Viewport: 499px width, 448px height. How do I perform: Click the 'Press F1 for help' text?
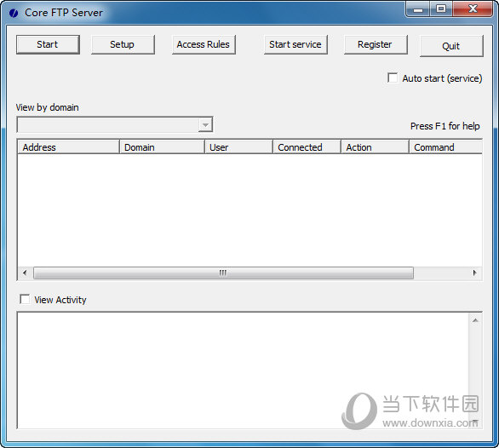(x=445, y=126)
